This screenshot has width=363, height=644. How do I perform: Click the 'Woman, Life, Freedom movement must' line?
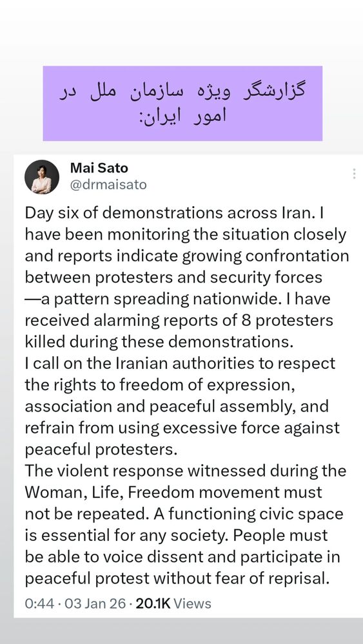173,491
